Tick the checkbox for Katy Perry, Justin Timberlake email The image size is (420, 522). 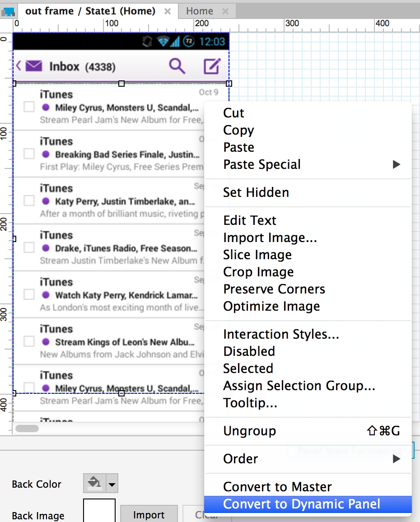coord(29,201)
